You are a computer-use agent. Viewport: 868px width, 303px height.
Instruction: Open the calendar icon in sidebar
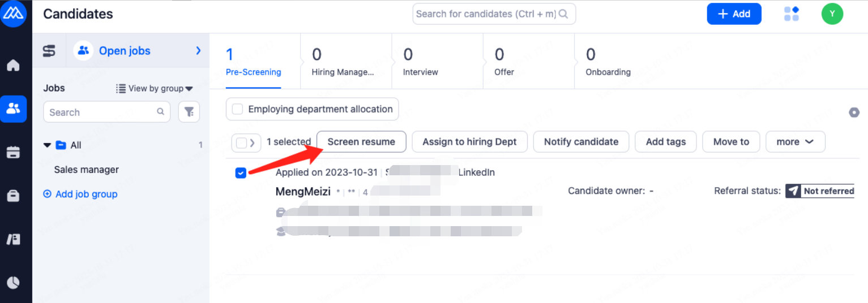[x=13, y=152]
